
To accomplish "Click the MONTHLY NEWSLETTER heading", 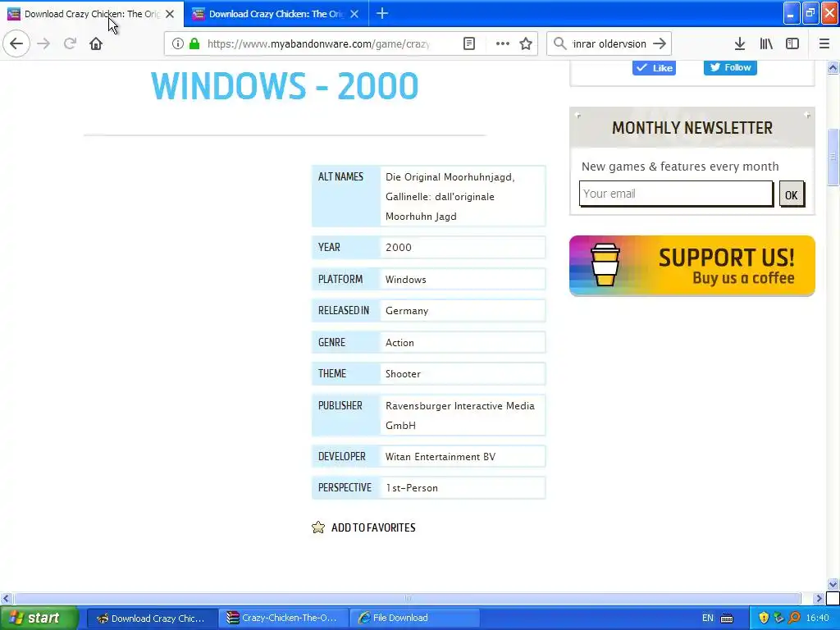I will pos(692,128).
